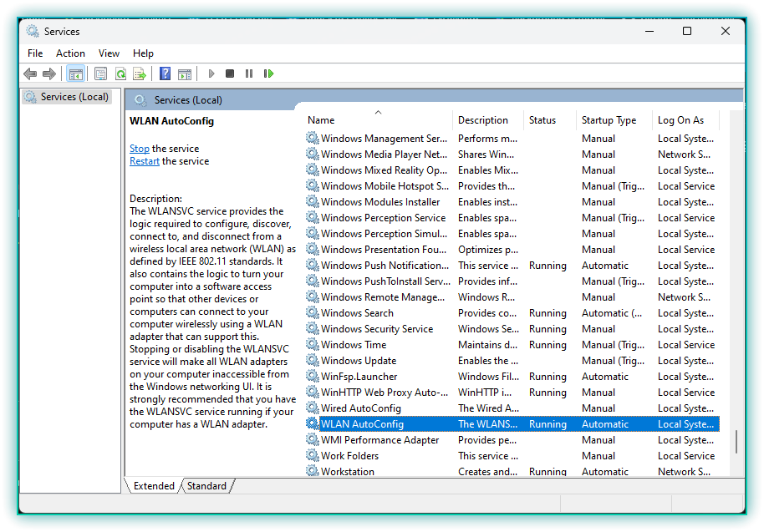The width and height of the screenshot is (764, 532).
Task: Click the Export List toolbar icon
Action: tap(140, 73)
